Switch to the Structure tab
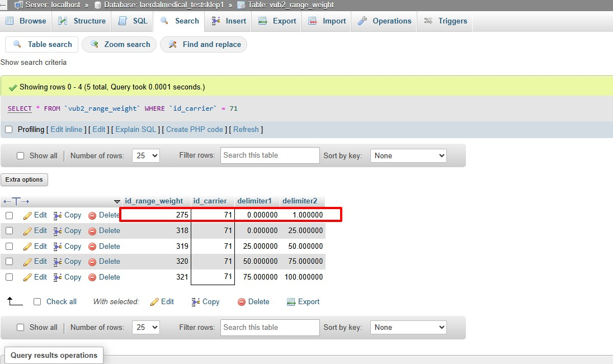The width and height of the screenshot is (613, 364). pos(82,21)
